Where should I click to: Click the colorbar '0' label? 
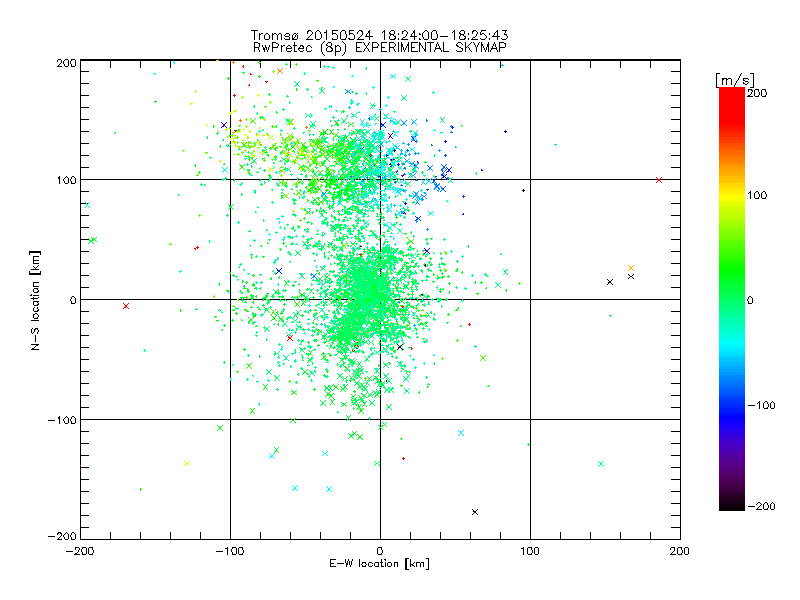click(x=750, y=300)
